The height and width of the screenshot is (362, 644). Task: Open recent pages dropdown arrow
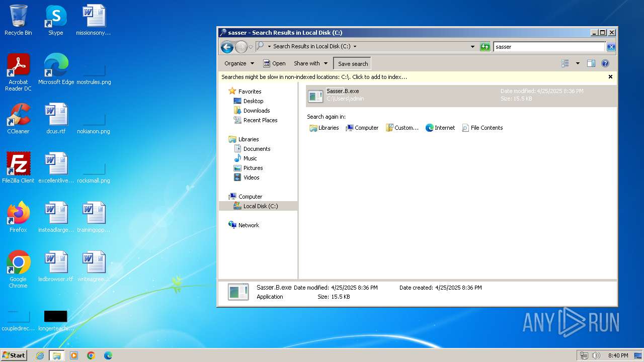pos(251,47)
